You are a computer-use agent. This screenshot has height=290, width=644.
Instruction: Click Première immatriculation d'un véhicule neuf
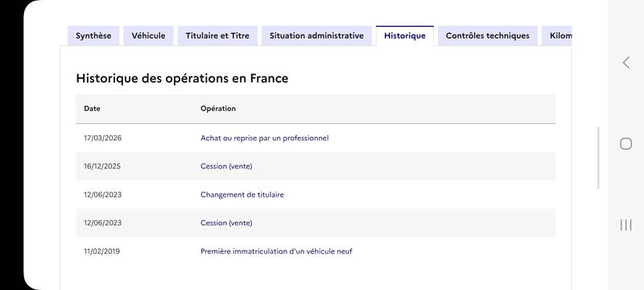pos(276,251)
